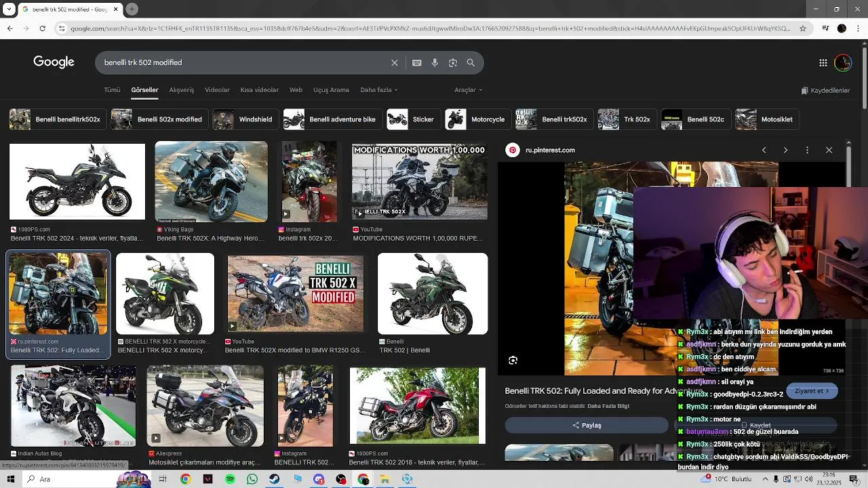Click inside the Google search input field
The image size is (868, 488).
point(244,62)
